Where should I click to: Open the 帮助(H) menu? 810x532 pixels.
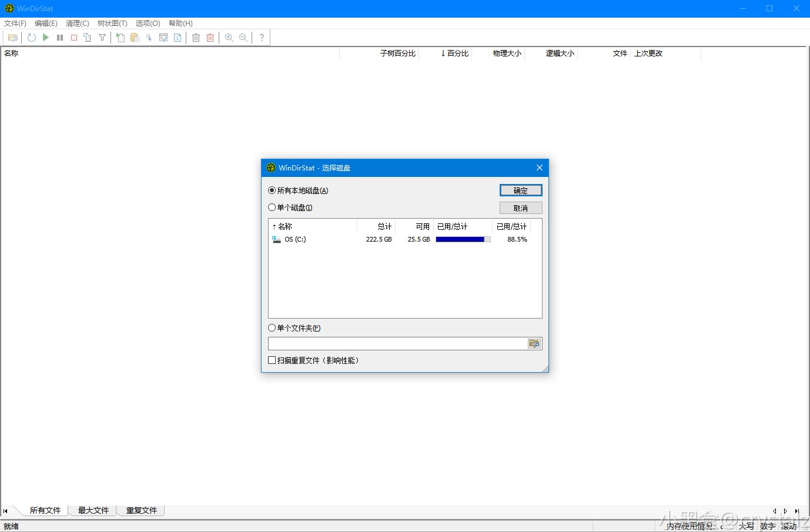coord(180,24)
